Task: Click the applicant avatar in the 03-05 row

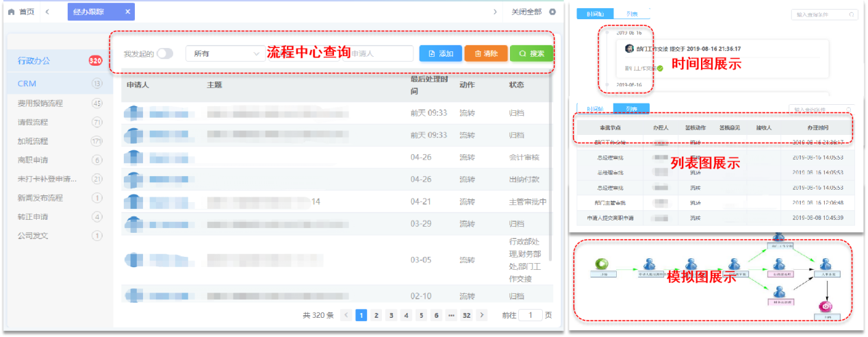Action: tap(133, 260)
